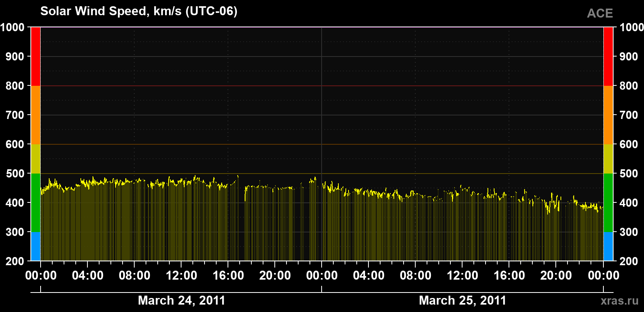Click the blue segment of the left color scale
644x312 pixels.
pyautogui.click(x=36, y=246)
